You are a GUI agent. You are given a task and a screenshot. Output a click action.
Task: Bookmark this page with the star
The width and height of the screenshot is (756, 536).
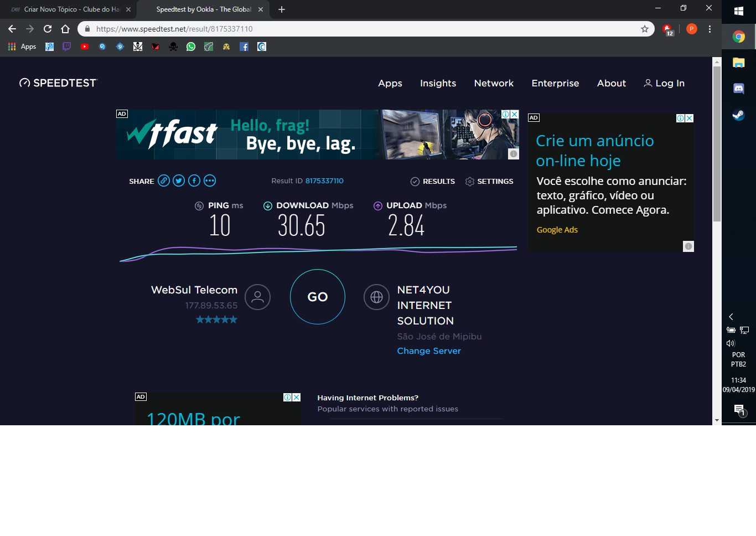[x=645, y=29]
